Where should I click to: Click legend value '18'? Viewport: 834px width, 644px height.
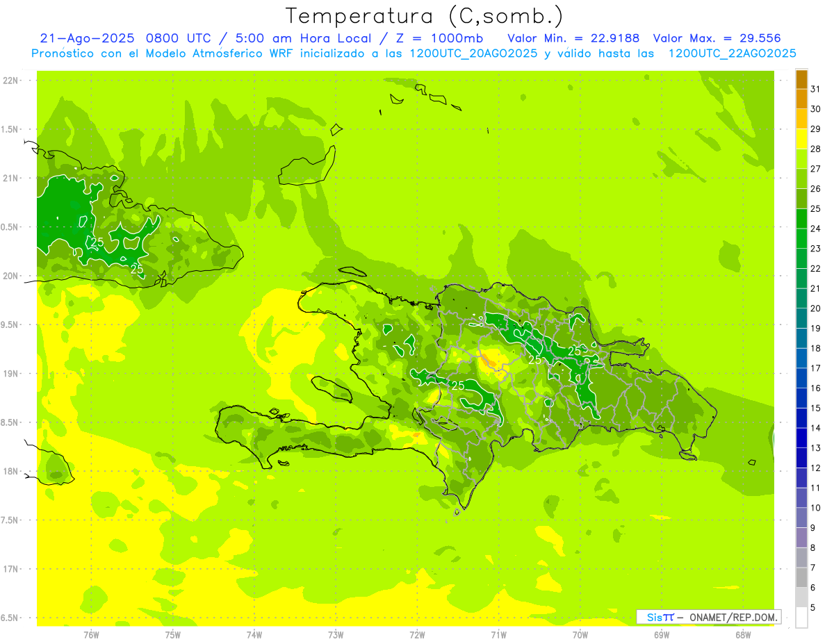click(816, 348)
